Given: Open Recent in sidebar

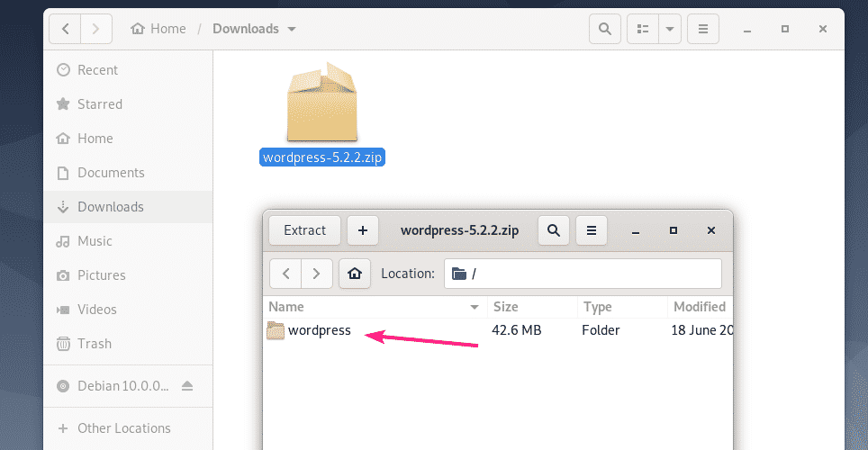Looking at the screenshot, I should pyautogui.click(x=128, y=69).
